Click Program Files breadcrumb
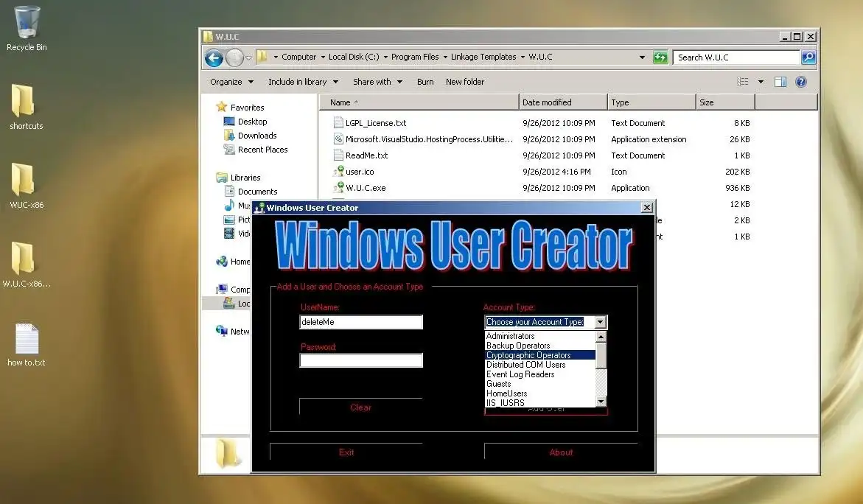 click(415, 57)
